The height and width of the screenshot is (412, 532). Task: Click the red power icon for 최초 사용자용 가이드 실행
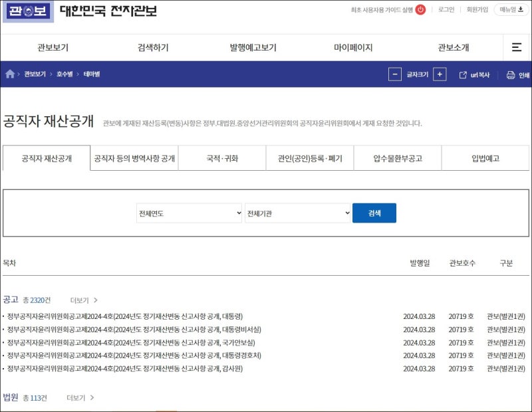point(420,9)
